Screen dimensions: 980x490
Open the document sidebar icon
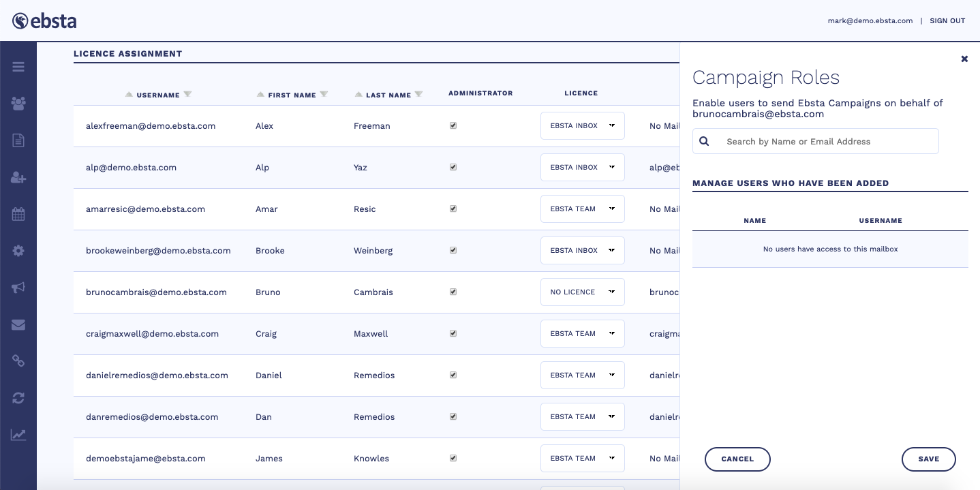18,140
